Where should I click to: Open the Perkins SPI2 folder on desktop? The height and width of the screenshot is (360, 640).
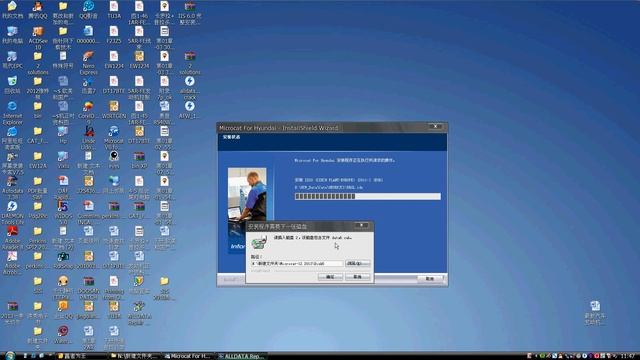coord(38,238)
